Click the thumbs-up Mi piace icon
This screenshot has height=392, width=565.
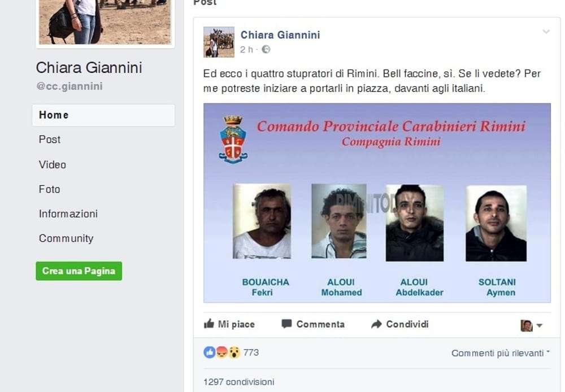click(x=209, y=324)
